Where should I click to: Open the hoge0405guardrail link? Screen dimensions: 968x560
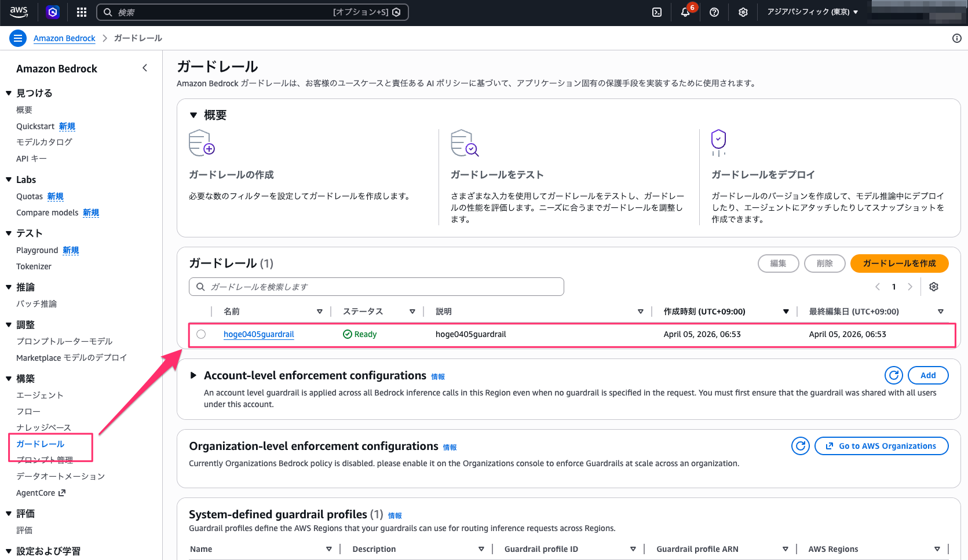pos(259,334)
